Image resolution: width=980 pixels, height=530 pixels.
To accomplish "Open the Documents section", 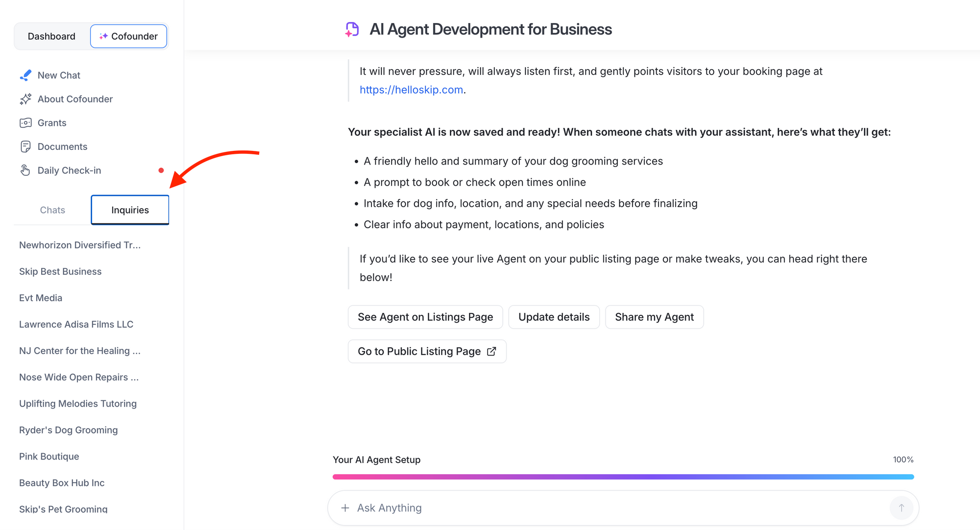I will point(62,146).
